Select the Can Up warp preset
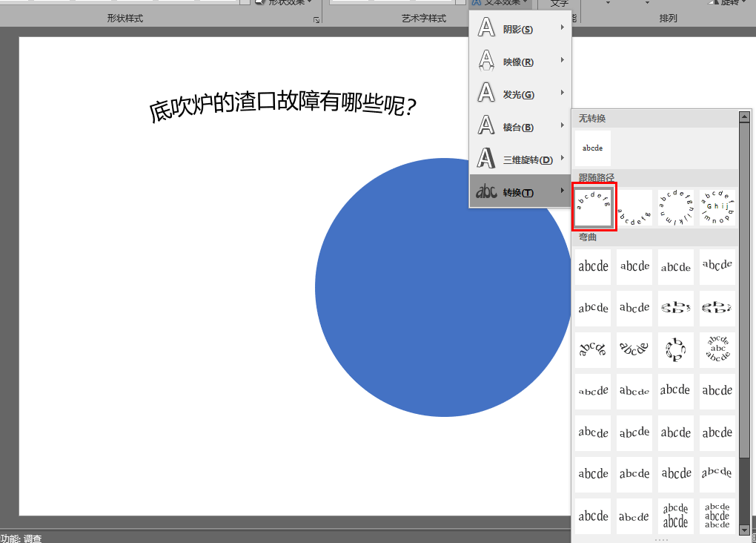Viewport: 756px width, 543px height. pyautogui.click(x=676, y=392)
